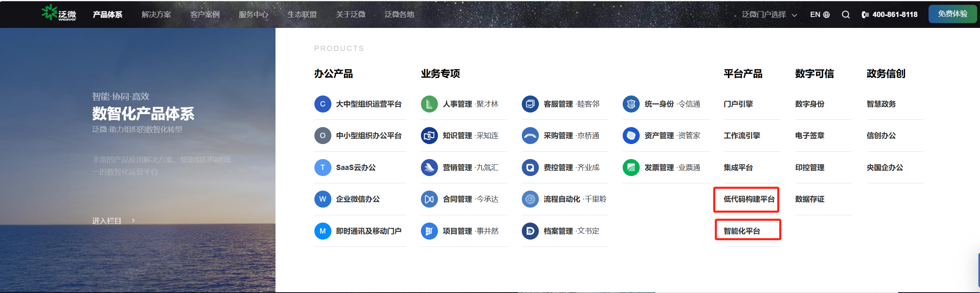
Task: Click the icon for 采购管理·京桥通
Action: (x=530, y=136)
